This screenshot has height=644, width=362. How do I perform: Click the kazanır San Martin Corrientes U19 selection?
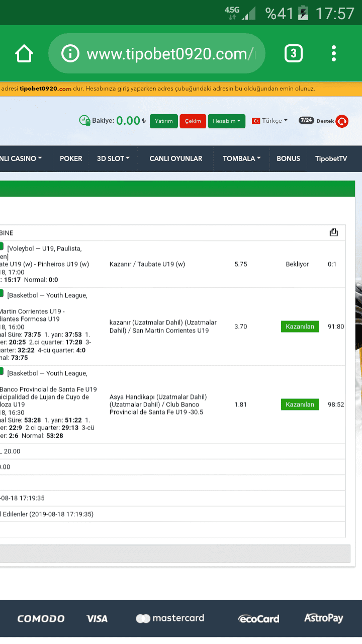tap(163, 327)
